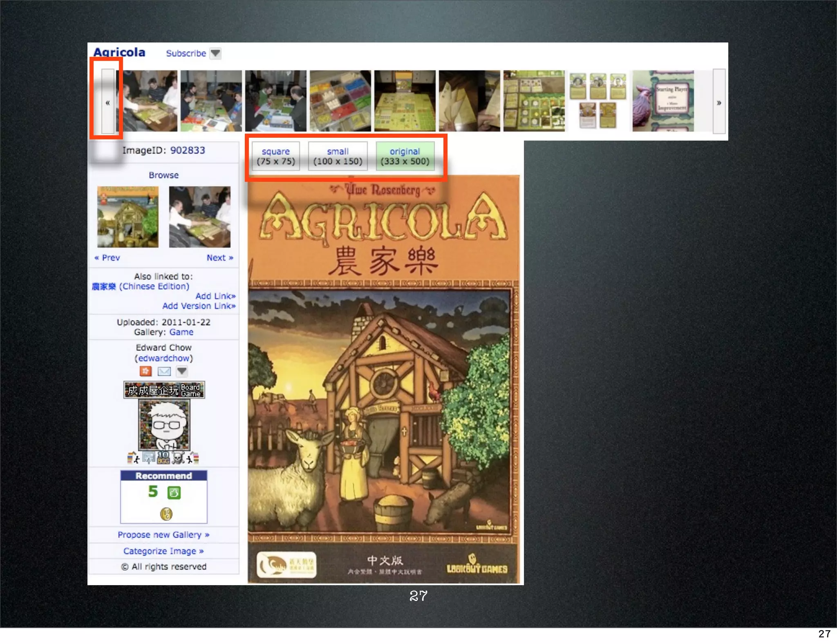This screenshot has width=837, height=644.
Task: Click the Starting Player card thumbnail
Action: (663, 101)
